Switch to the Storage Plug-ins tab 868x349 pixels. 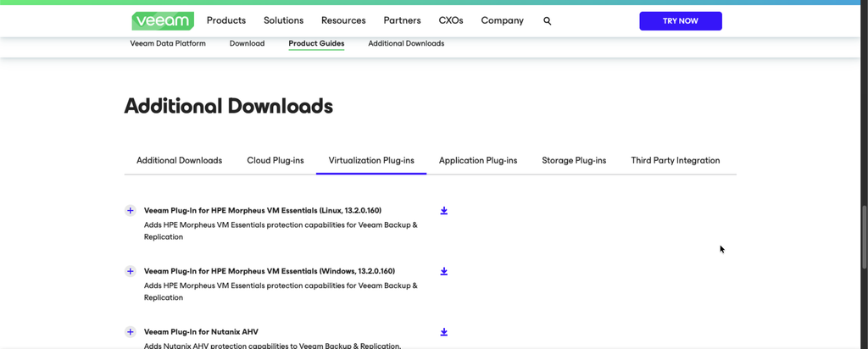pos(574,161)
